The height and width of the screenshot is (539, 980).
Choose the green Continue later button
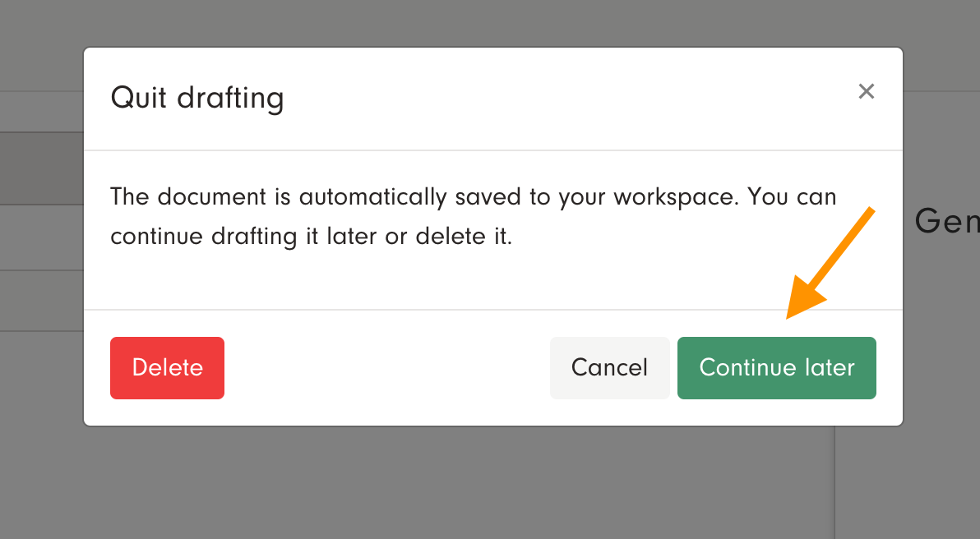[x=776, y=368]
